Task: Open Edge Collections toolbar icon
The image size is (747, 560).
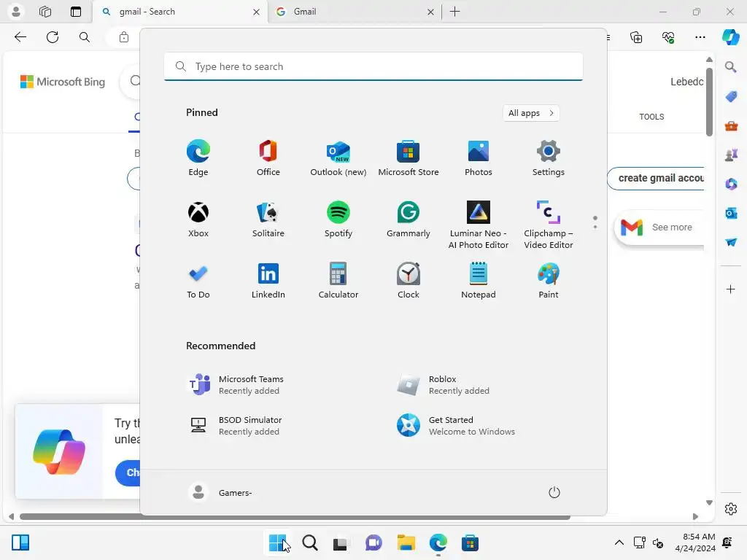Action: coord(636,37)
